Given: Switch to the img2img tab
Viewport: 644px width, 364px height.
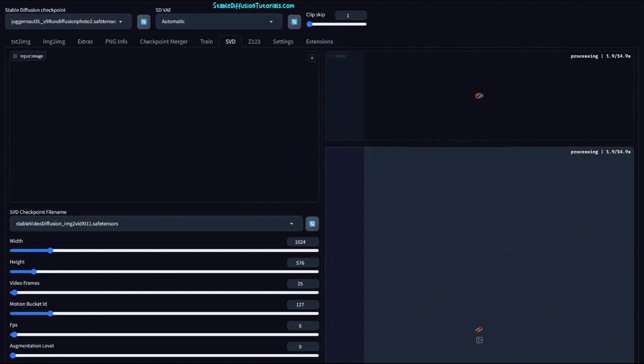Looking at the screenshot, I should point(54,42).
